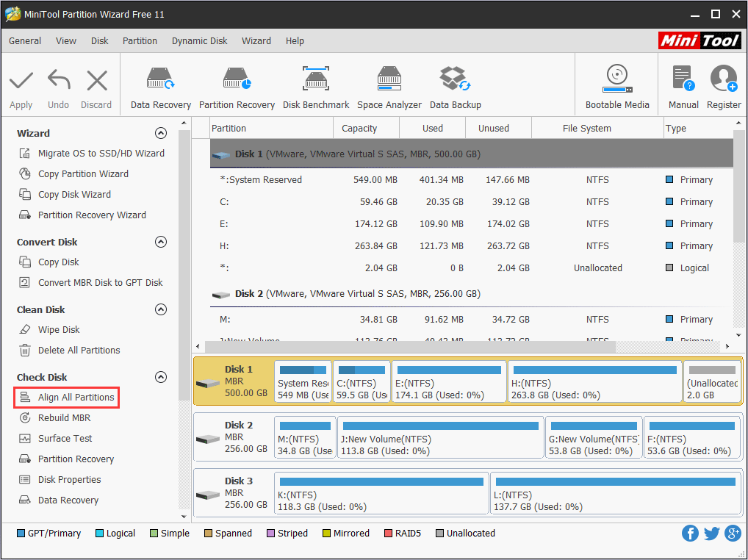Open MiniTool Twitter page icon
Viewport: 748px width, 560px height.
tap(711, 533)
